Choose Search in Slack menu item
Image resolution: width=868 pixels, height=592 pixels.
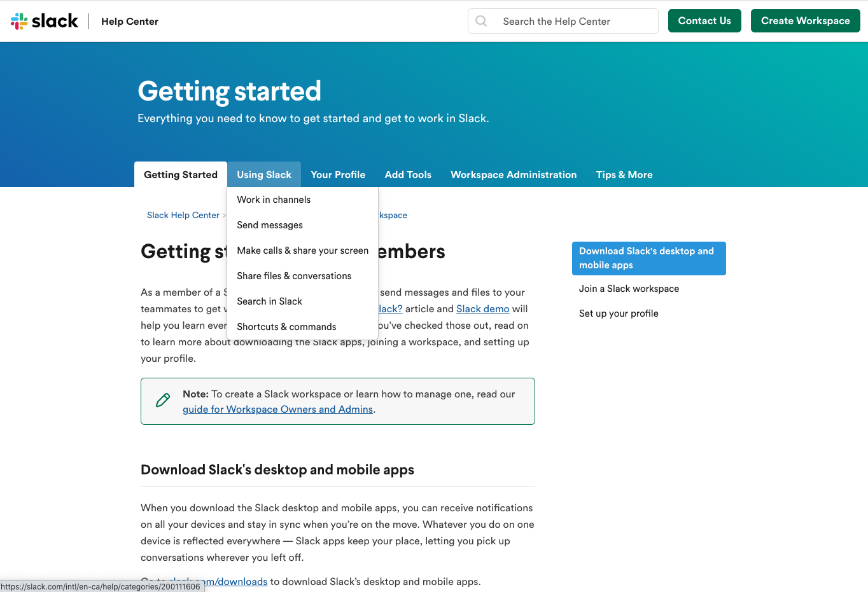303,301
